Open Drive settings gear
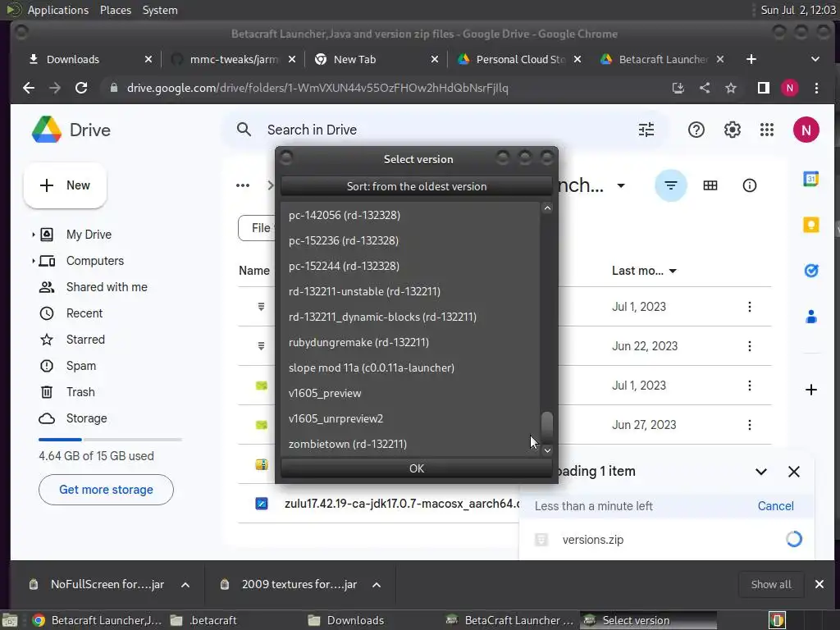The height and width of the screenshot is (630, 840). pos(733,130)
